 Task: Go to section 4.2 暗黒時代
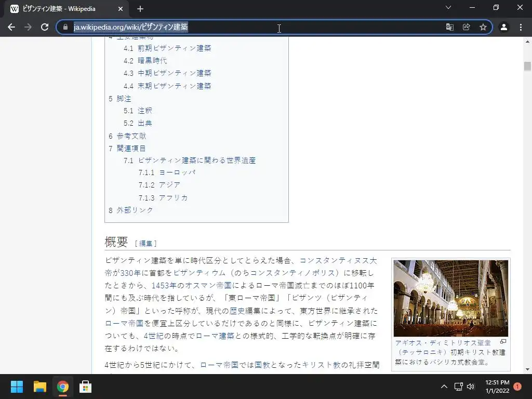click(x=145, y=61)
